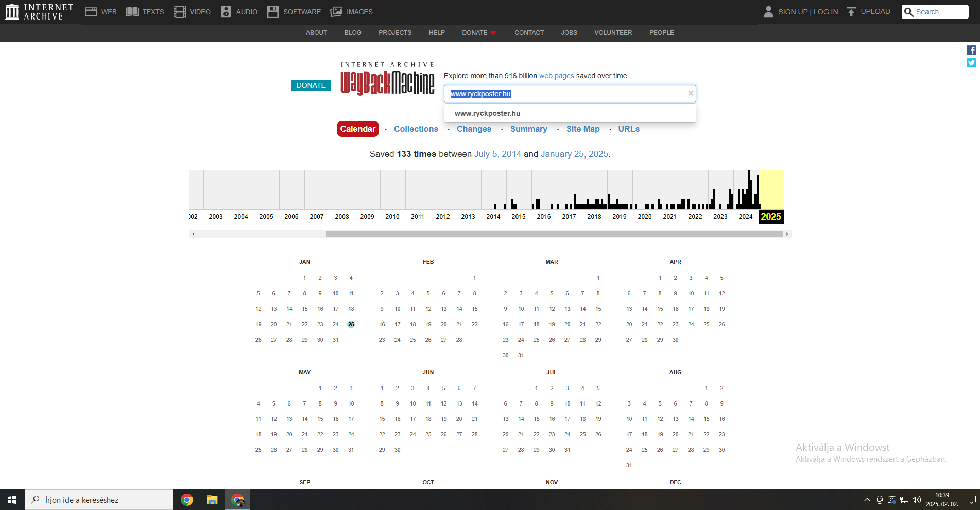Screen dimensions: 980x510
Task: Clear the URL field with X
Action: (x=691, y=93)
